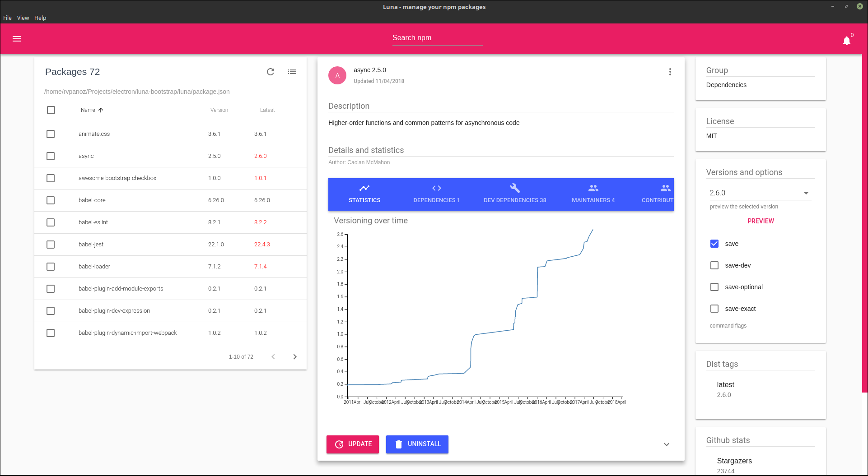
Task: Open the hamburger navigation menu
Action: click(x=17, y=39)
